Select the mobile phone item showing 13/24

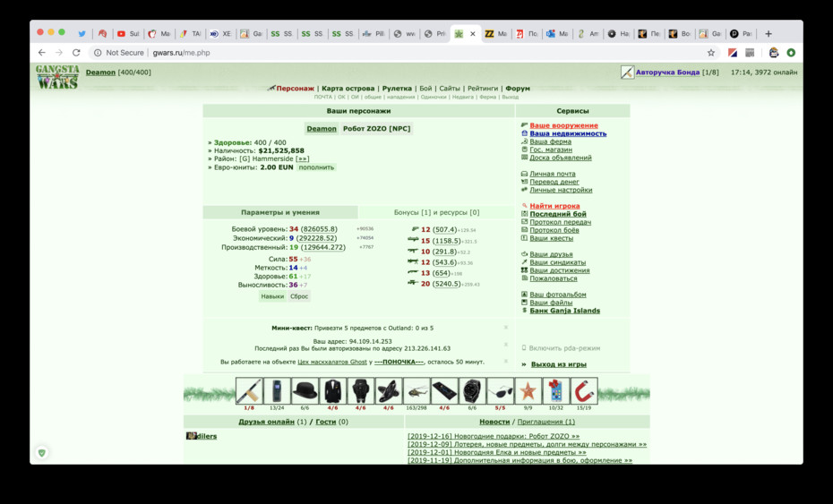tap(277, 391)
